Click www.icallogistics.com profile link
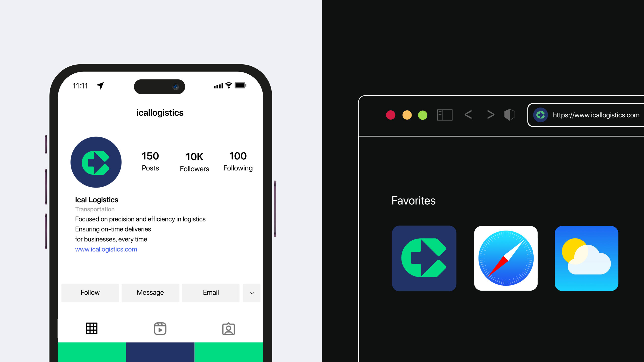Image resolution: width=644 pixels, height=362 pixels. [x=106, y=249]
